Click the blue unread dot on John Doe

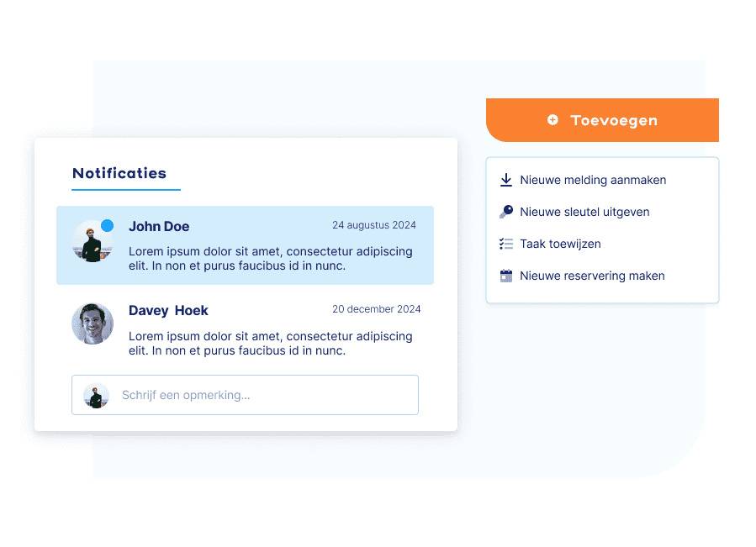pos(108,225)
